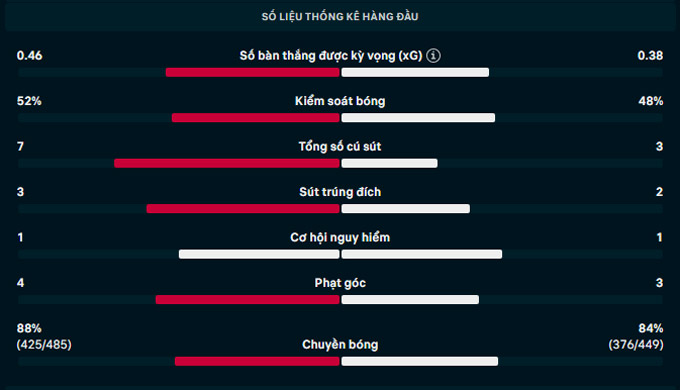
Task: Select the Cơ hội nguy hiểm label
Action: tap(340, 238)
